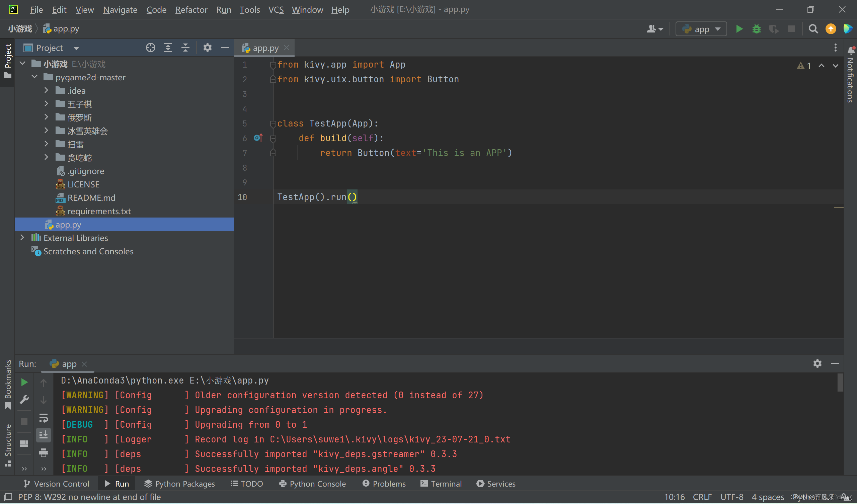Open run configuration settings via the wrench icon
857x504 pixels.
(x=24, y=400)
